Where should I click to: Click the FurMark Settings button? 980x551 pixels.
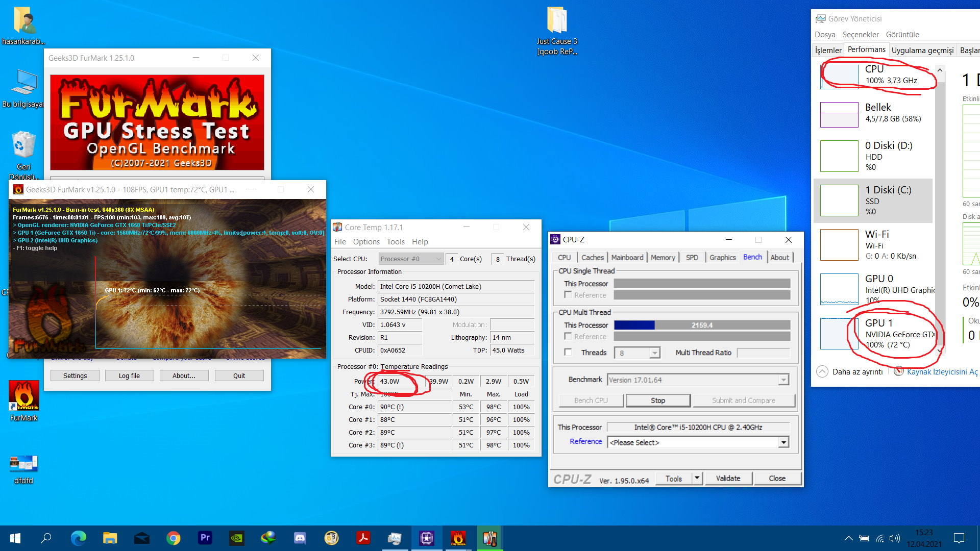tap(75, 375)
